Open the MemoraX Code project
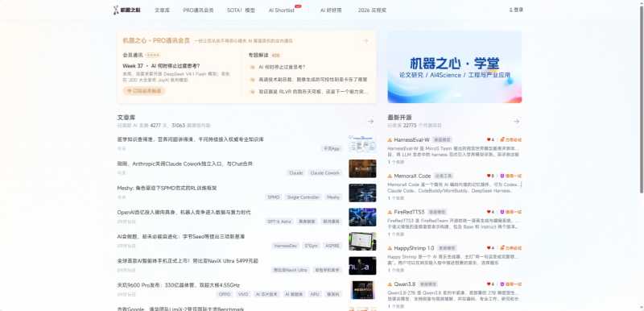The height and width of the screenshot is (311, 644). [412, 176]
